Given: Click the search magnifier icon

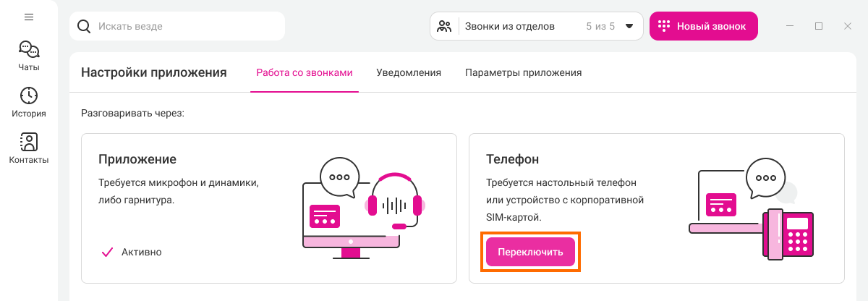Looking at the screenshot, I should (84, 27).
